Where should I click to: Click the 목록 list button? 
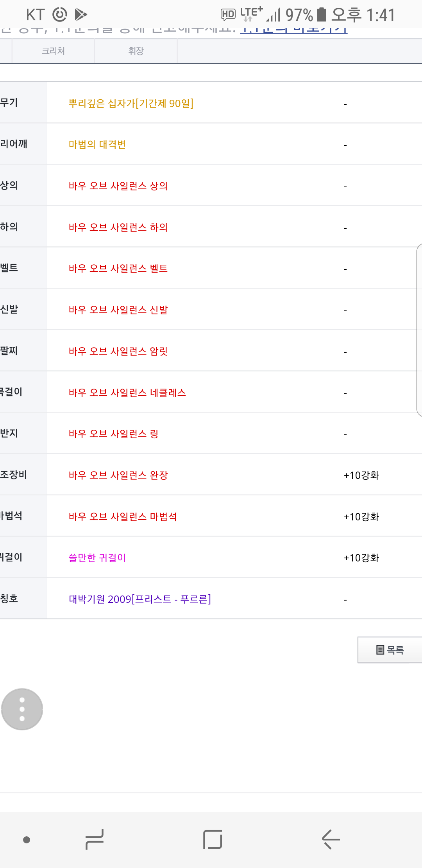point(390,650)
